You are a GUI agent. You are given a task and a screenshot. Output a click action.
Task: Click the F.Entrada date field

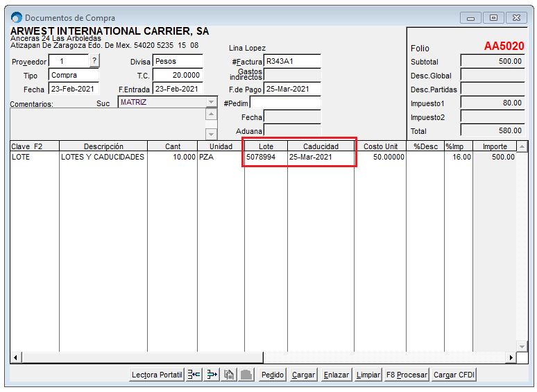pyautogui.click(x=178, y=89)
